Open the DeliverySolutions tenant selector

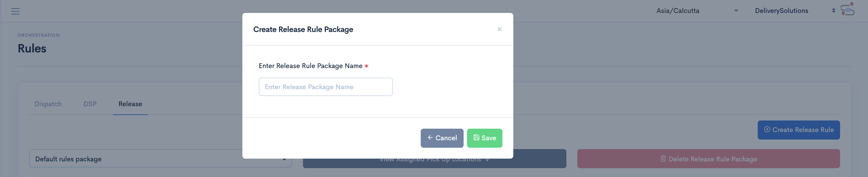(x=795, y=11)
